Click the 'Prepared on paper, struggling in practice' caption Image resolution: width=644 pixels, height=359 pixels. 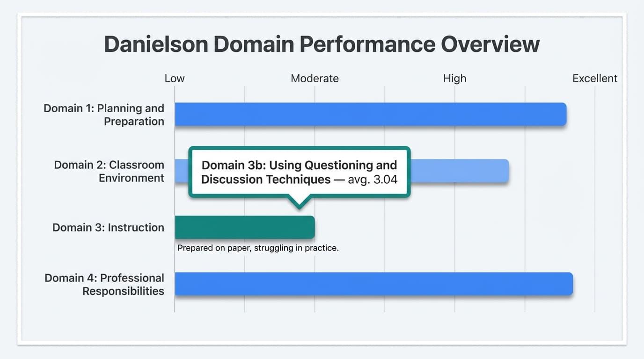258,248
